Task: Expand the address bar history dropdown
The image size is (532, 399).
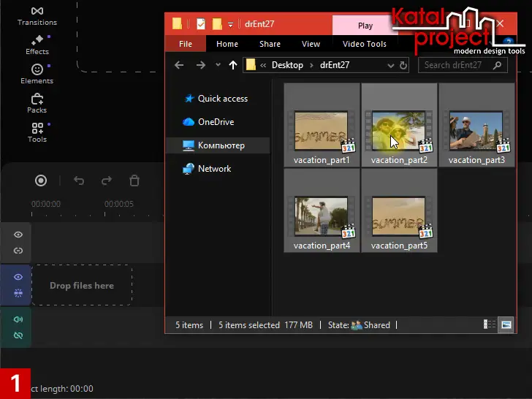Action: pyautogui.click(x=390, y=65)
